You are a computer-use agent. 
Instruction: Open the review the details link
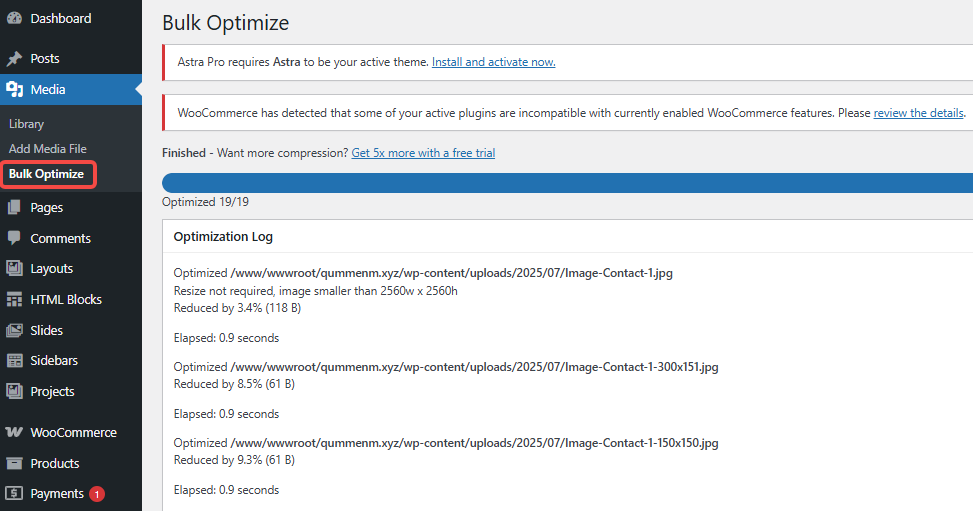coord(918,113)
